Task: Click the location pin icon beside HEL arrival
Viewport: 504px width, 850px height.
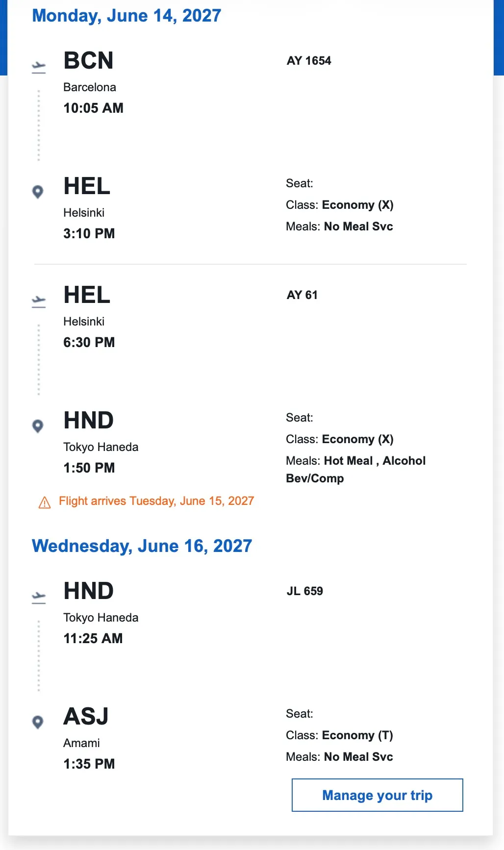Action: click(38, 192)
